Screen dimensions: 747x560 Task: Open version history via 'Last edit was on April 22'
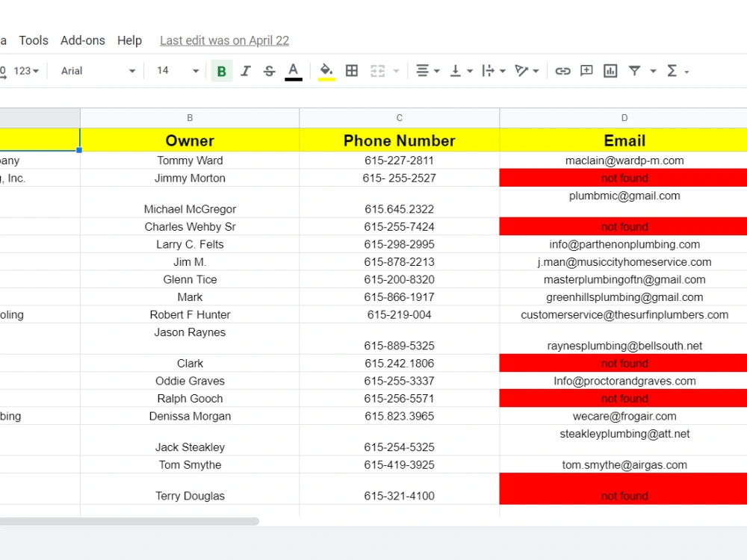(223, 40)
